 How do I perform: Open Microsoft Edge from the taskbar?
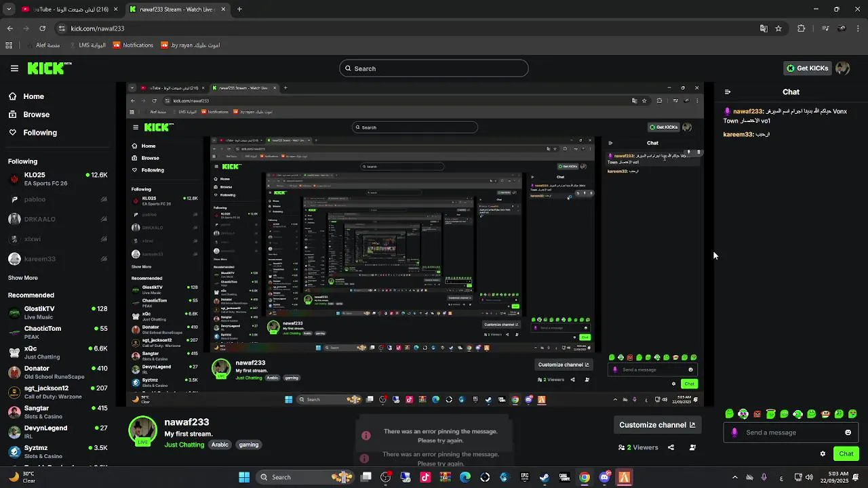tap(465, 477)
